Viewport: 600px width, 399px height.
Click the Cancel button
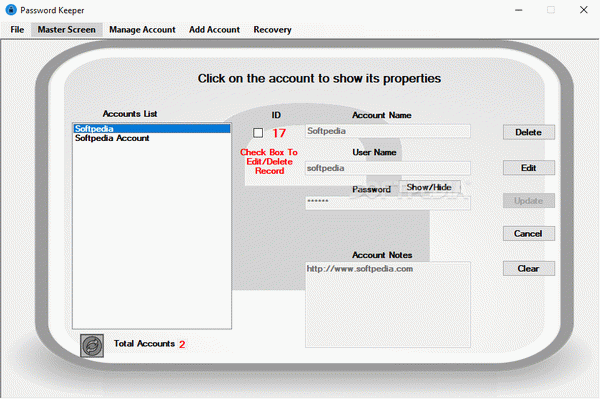[528, 234]
